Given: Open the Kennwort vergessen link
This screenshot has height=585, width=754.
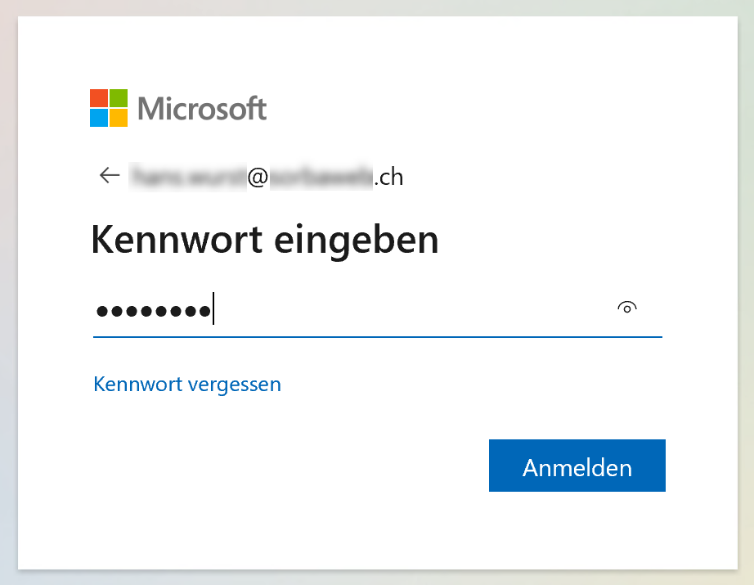Looking at the screenshot, I should (x=187, y=385).
